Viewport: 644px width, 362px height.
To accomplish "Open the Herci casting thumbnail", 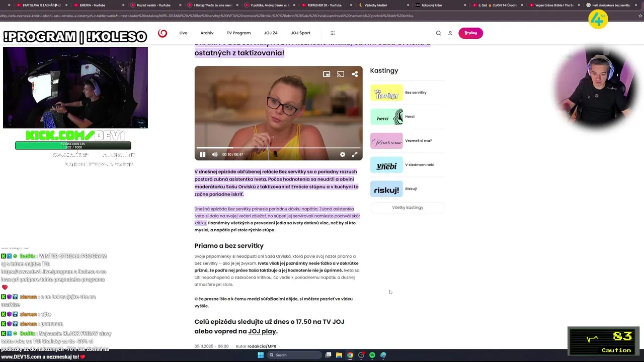I will tap(386, 117).
